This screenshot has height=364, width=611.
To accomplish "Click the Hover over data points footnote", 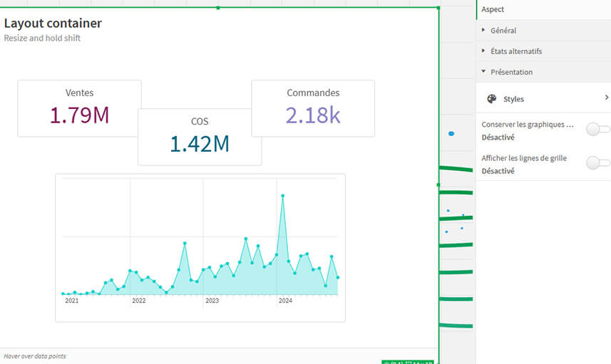I will coord(35,356).
